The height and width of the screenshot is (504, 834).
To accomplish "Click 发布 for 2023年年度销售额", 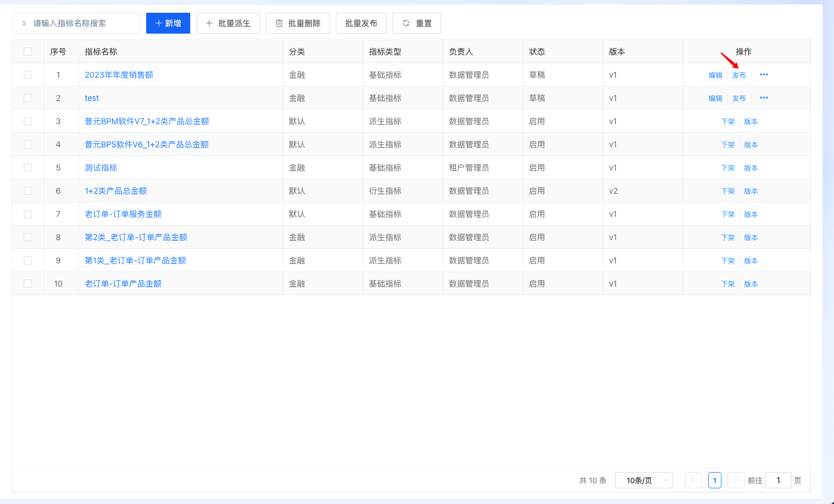I will click(x=739, y=75).
